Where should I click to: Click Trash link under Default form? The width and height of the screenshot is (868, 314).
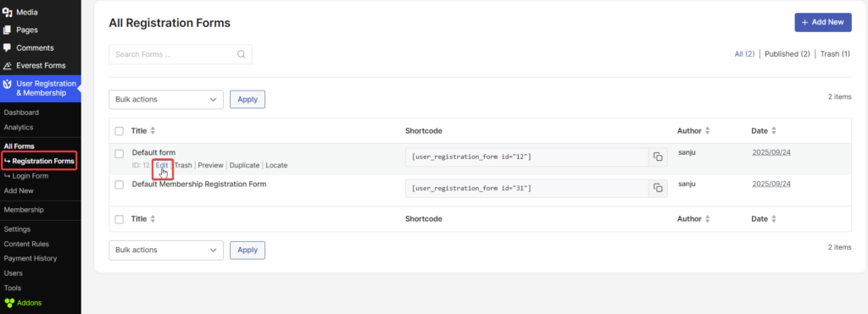[x=183, y=165]
